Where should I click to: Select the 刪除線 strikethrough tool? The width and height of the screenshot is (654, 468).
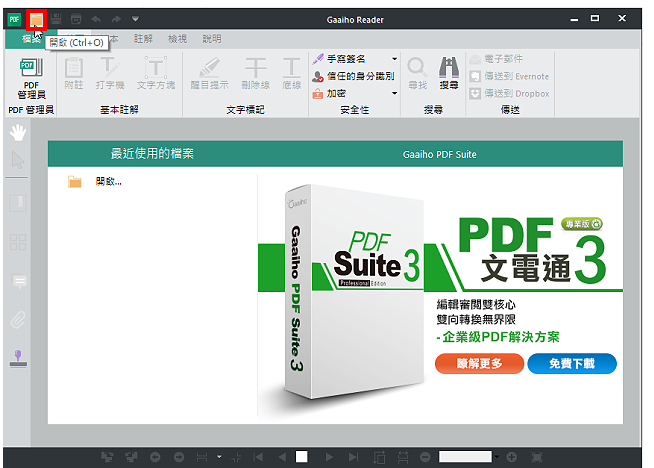255,74
